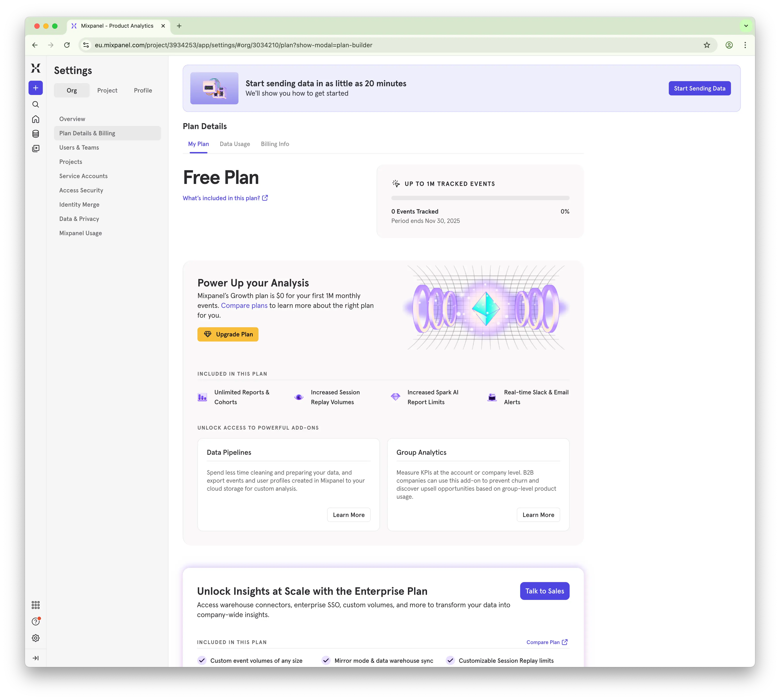
Task: Click the Increased Spark AI diamond icon
Action: (x=396, y=397)
